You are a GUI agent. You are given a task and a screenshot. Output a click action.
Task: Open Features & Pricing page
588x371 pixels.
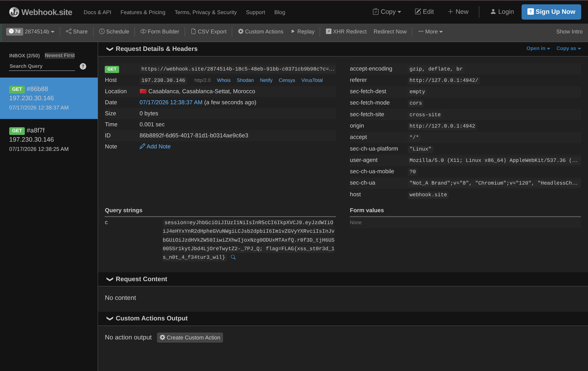[x=143, y=12]
